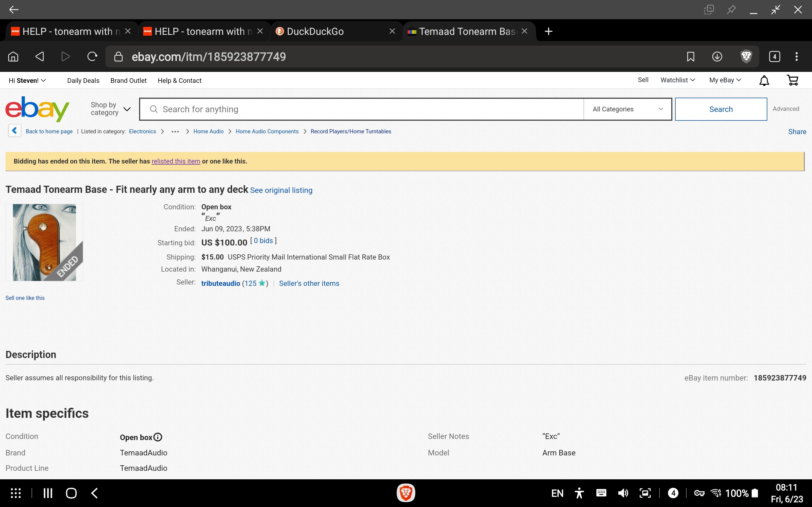Open Daily Deals
Viewport: 812px width, 507px height.
(83, 80)
